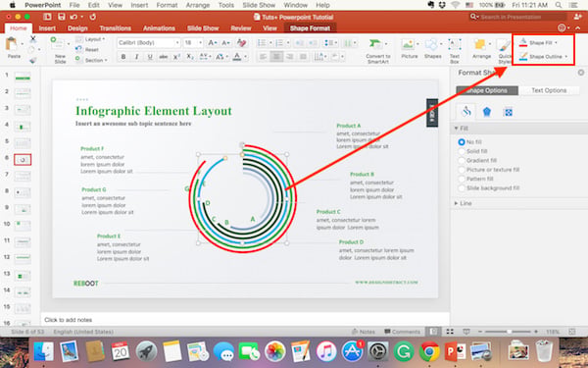Open the Arrange options

click(481, 49)
